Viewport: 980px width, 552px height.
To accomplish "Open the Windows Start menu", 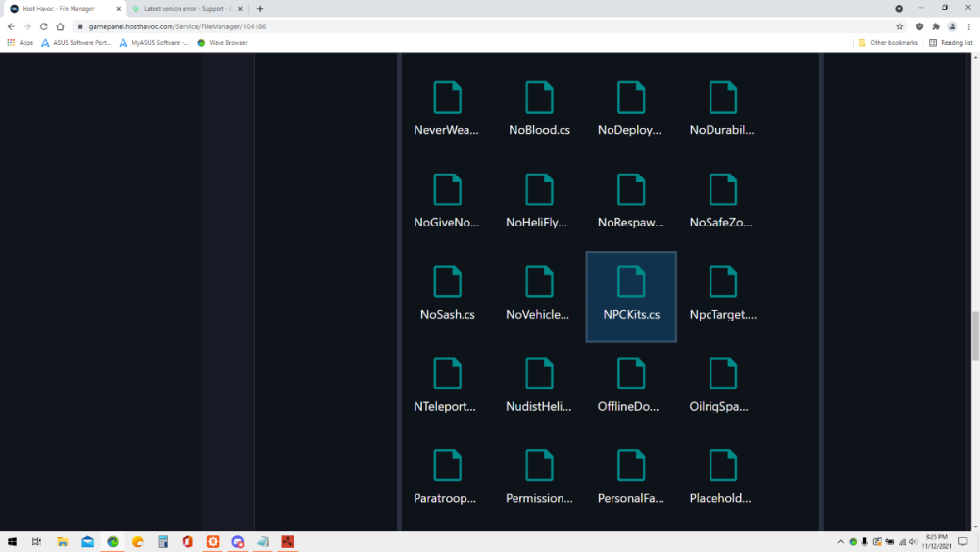I will 13,541.
